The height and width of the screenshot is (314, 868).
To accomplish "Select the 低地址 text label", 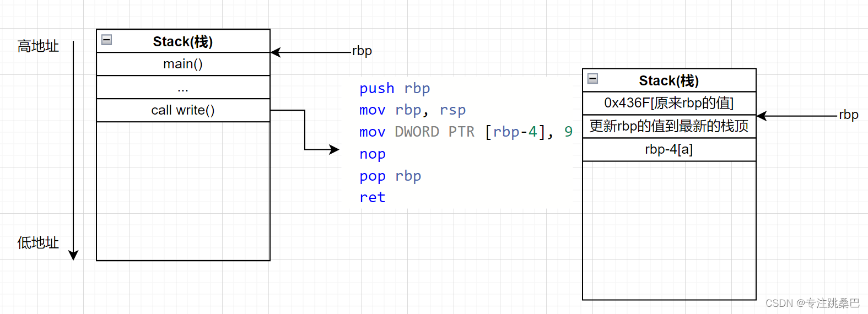I will [38, 243].
